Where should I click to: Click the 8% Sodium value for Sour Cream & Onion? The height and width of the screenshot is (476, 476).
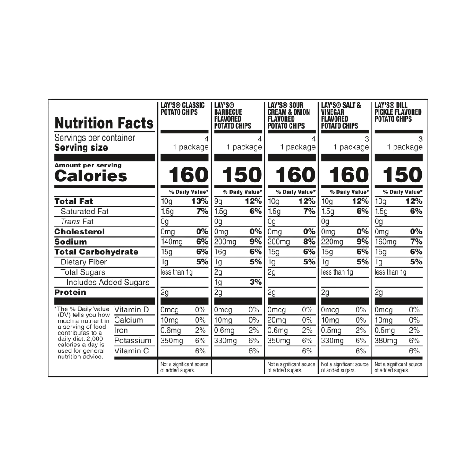click(309, 242)
